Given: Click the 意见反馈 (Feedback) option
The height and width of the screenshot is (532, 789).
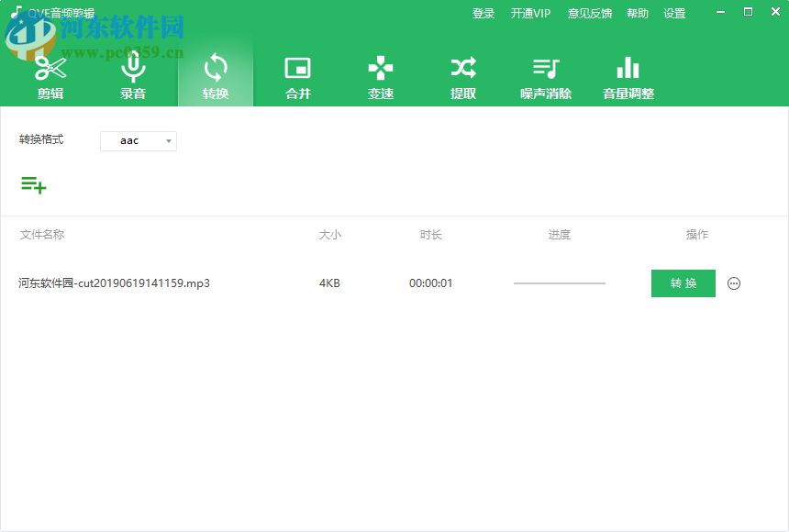Looking at the screenshot, I should click(589, 13).
